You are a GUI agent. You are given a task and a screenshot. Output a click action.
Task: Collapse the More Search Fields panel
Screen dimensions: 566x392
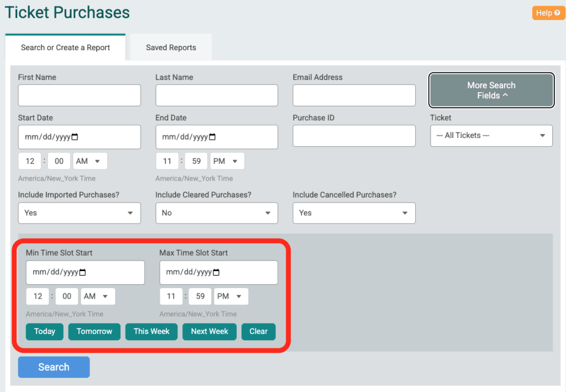(491, 91)
